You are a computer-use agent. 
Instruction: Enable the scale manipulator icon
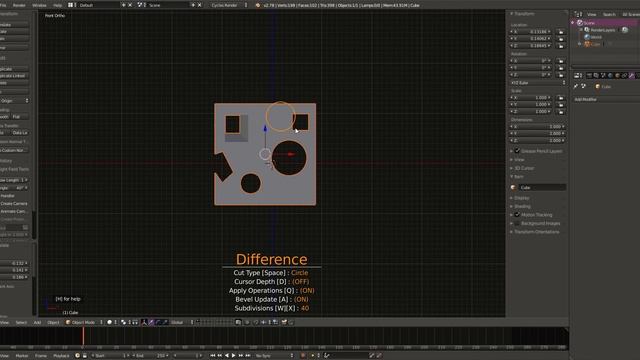[165, 322]
